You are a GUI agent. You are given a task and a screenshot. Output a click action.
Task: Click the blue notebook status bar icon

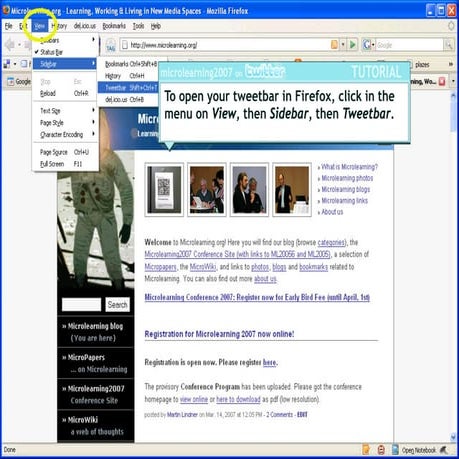click(395, 450)
